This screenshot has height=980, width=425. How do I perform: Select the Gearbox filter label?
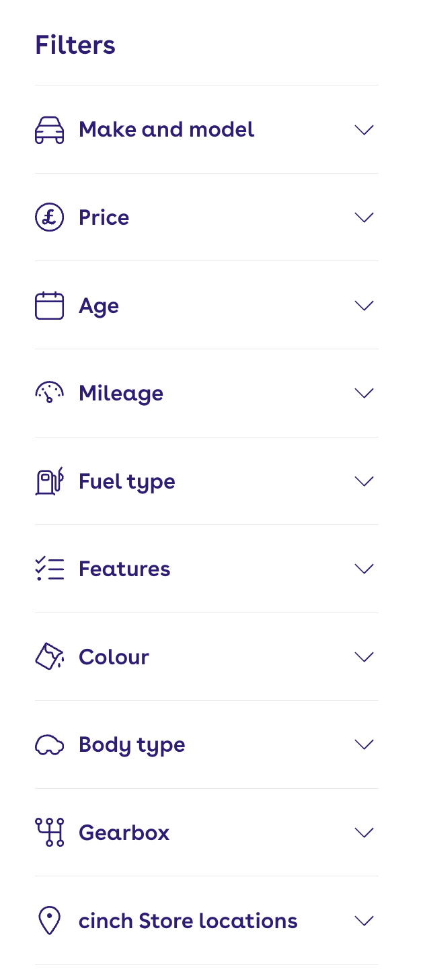point(124,833)
